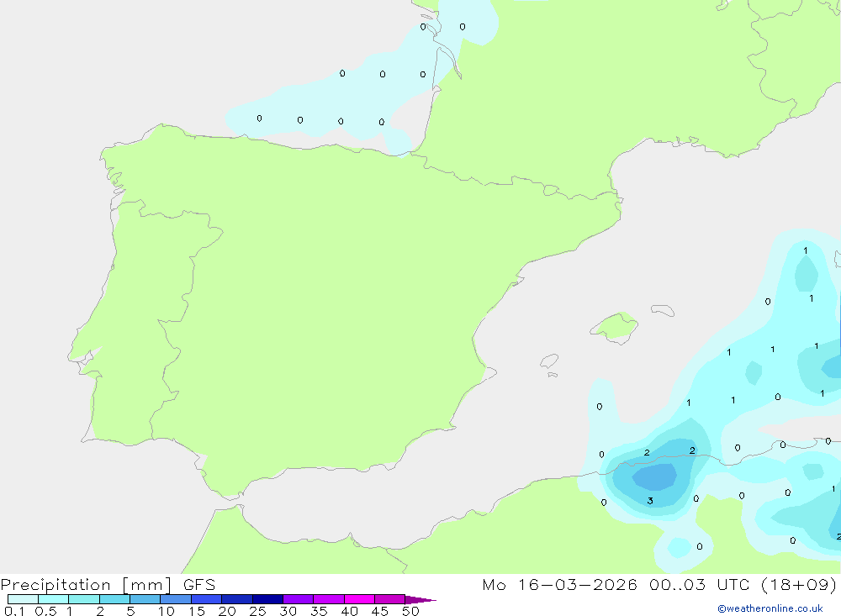Click the "15" legend scale label
This screenshot has height=616, width=841.
click(197, 611)
